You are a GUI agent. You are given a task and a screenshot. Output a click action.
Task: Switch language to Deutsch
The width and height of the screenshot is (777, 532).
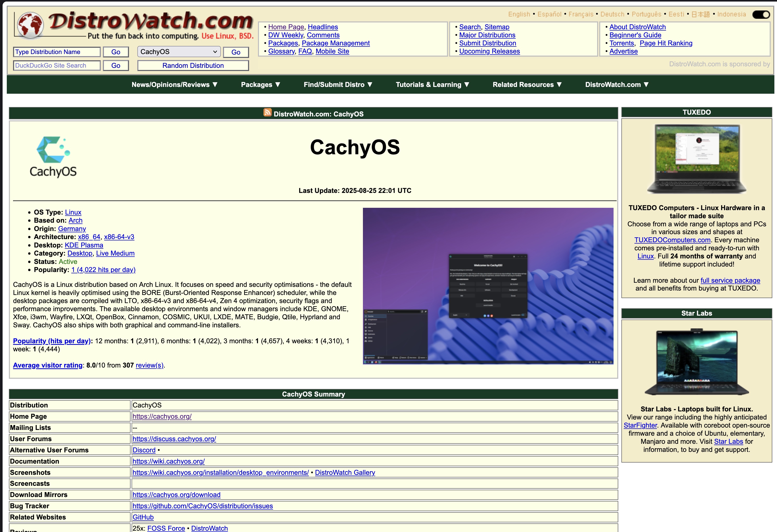click(612, 14)
